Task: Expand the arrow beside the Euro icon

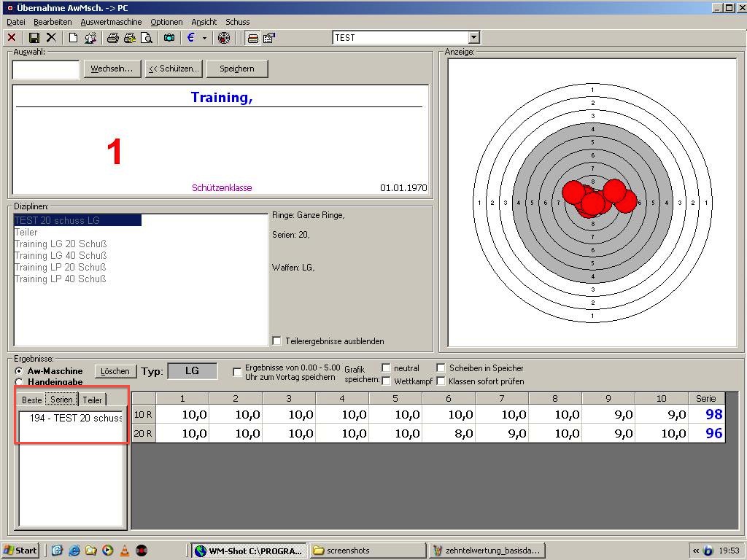Action: [204, 38]
